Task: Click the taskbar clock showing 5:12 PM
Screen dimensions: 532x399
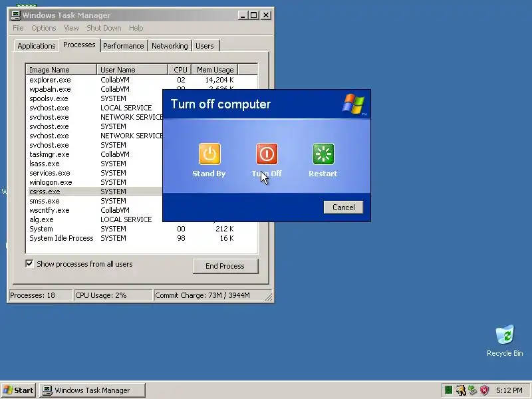Action: (509, 390)
